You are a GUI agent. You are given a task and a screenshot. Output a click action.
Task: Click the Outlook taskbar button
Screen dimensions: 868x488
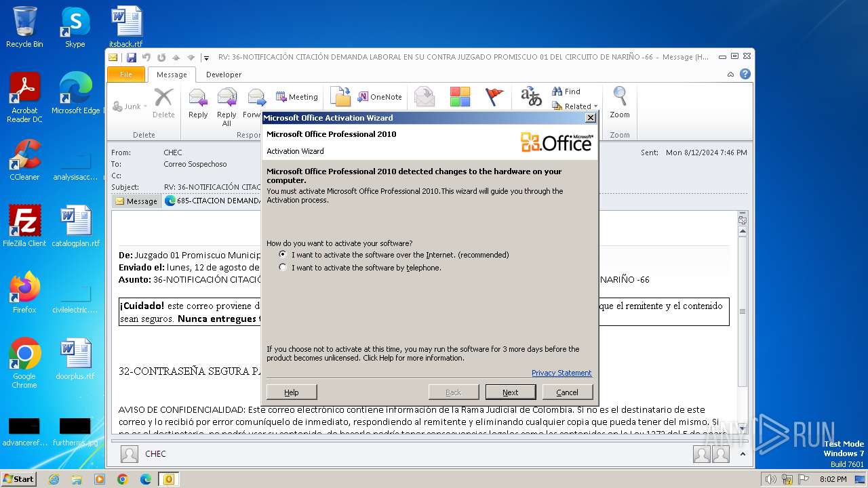168,479
